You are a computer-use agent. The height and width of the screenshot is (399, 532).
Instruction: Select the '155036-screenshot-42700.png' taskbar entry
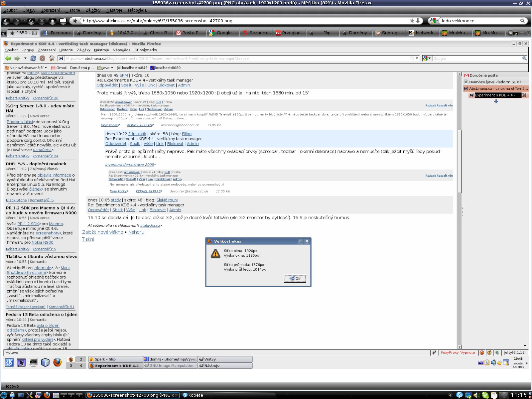132,395
